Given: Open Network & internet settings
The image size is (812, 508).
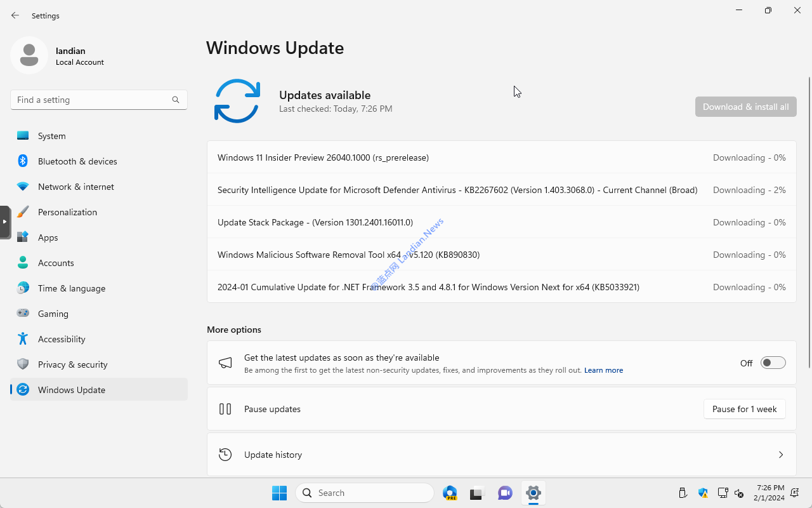Looking at the screenshot, I should click(x=99, y=187).
